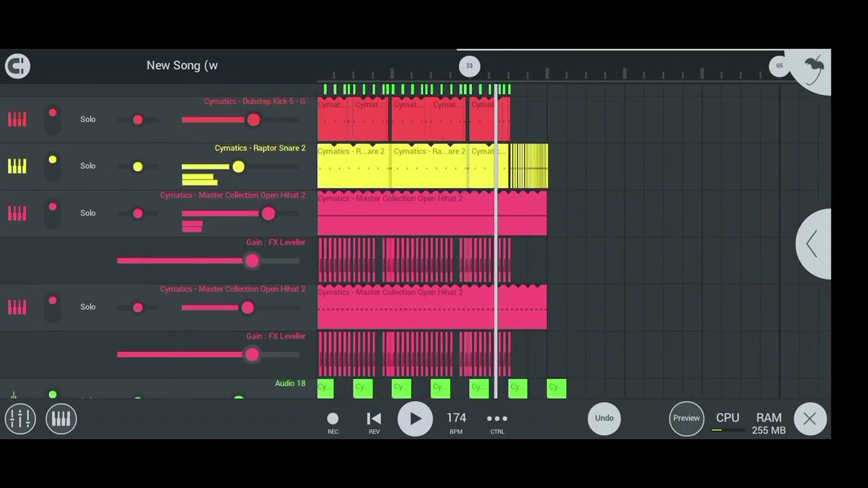868x488 pixels.
Task: Click pan knob of first Open Hihat 2
Action: (x=138, y=213)
